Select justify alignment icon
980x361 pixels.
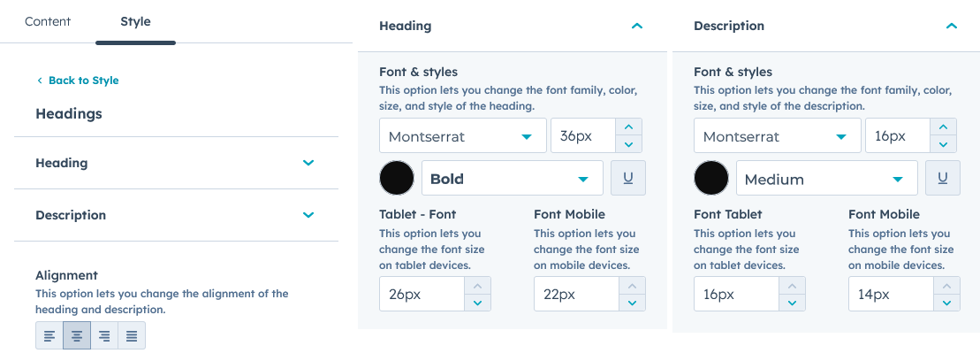[132, 336]
